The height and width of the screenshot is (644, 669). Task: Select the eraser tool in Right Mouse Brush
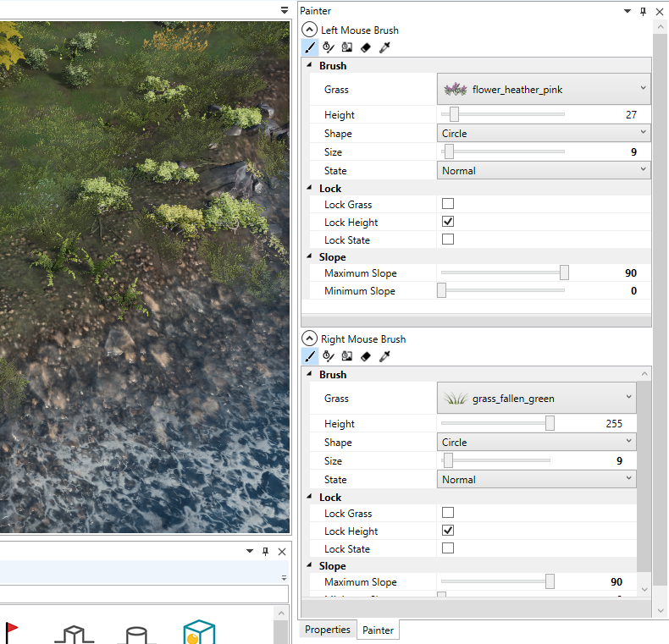coord(366,356)
